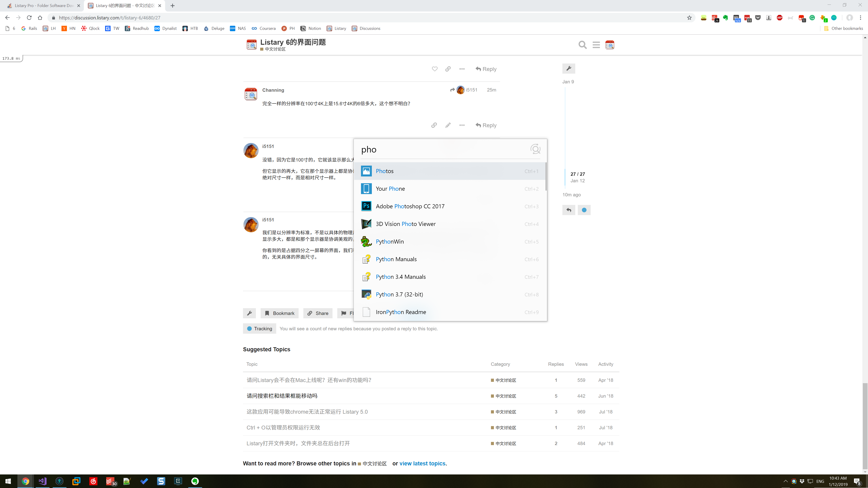
Task: Open topic 请问搜索栏和结果框能移动吗
Action: coord(282,396)
